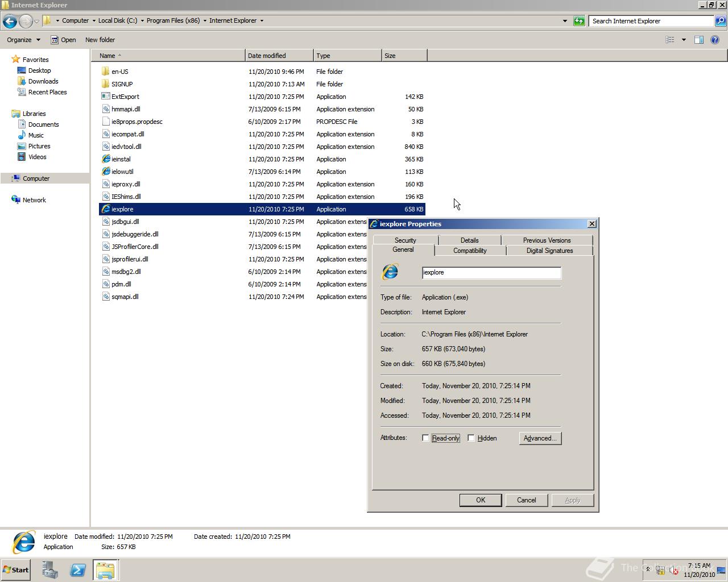Click Cancel in iexplore Properties

pyautogui.click(x=527, y=500)
